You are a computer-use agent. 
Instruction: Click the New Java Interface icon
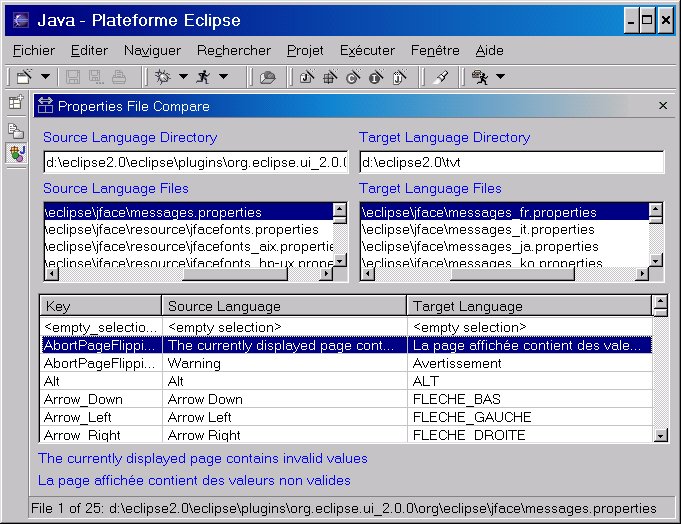click(376, 77)
